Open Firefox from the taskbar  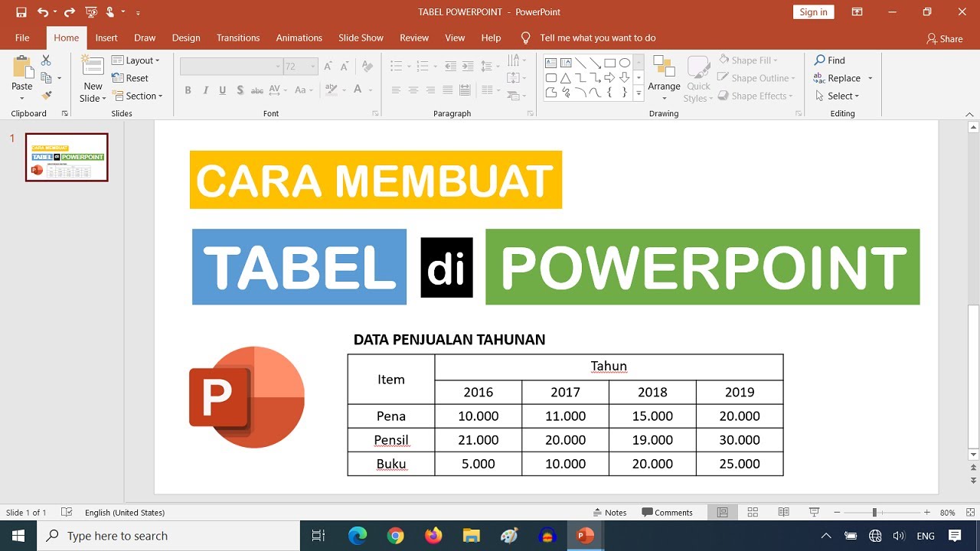click(433, 536)
